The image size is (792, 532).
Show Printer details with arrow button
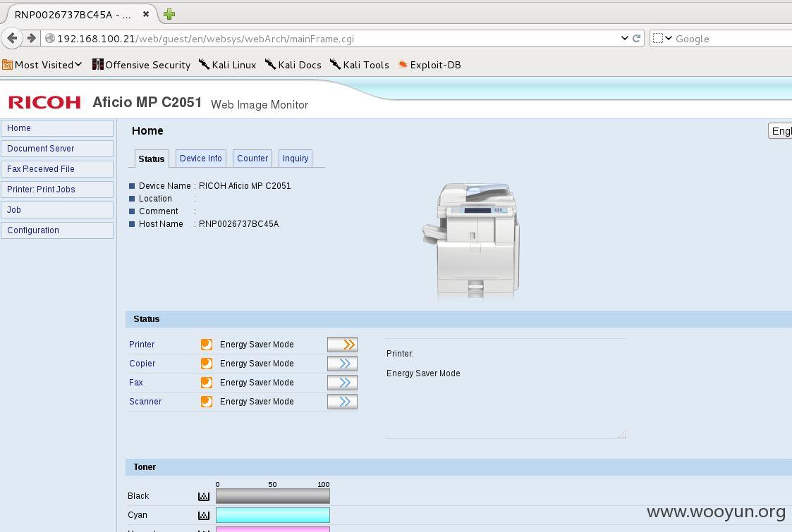point(343,345)
